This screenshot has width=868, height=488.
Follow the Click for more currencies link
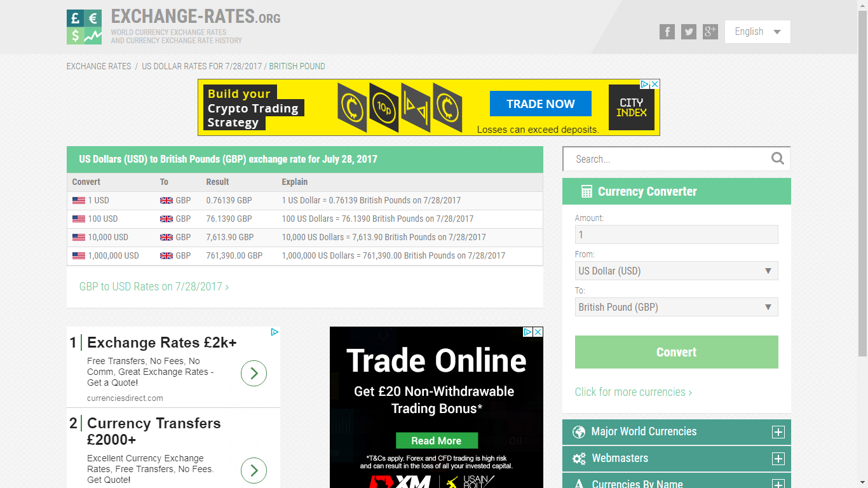click(x=634, y=392)
